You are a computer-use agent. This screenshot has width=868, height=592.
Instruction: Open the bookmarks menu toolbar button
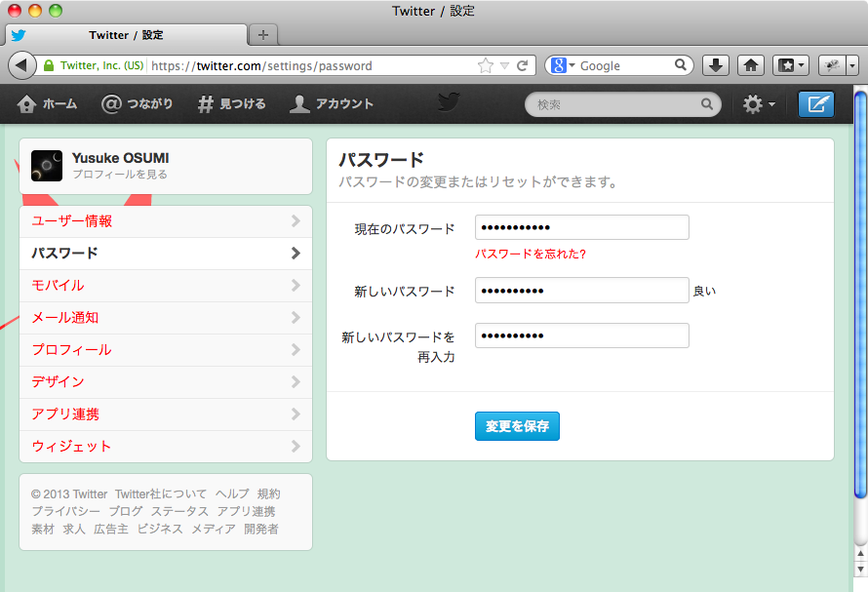791,65
